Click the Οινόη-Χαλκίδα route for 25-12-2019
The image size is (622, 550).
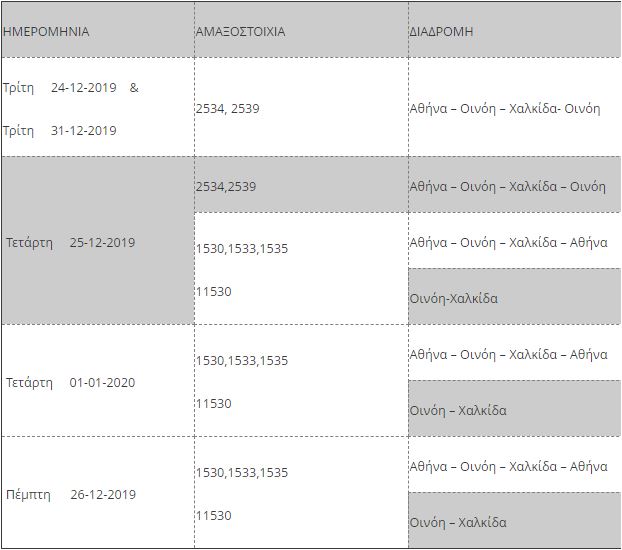[454, 298]
